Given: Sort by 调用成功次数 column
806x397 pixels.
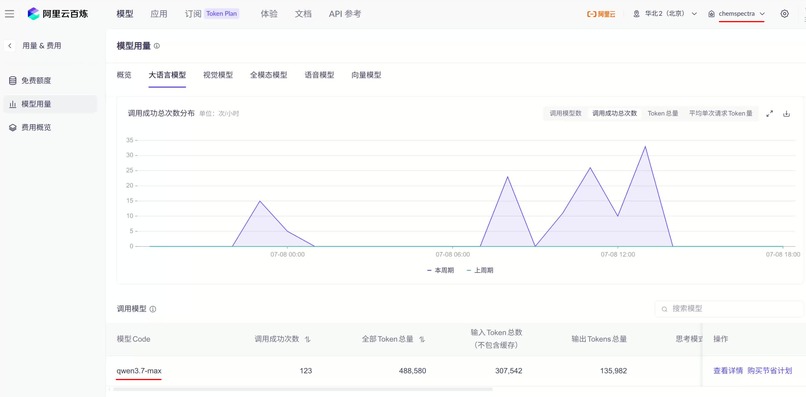Looking at the screenshot, I should pos(307,339).
